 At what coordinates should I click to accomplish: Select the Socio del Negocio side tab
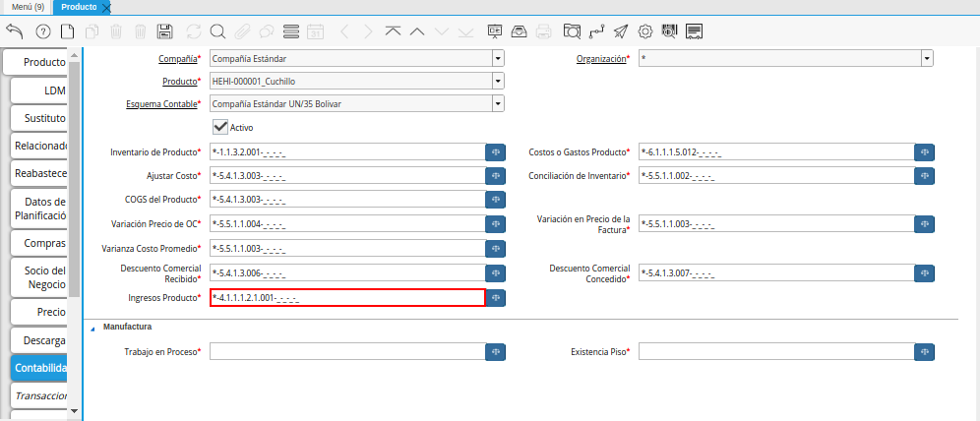click(38, 277)
